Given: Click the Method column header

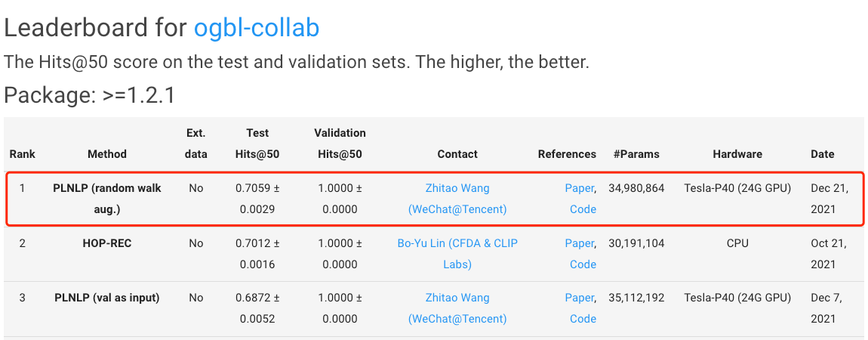Looking at the screenshot, I should 107,154.
